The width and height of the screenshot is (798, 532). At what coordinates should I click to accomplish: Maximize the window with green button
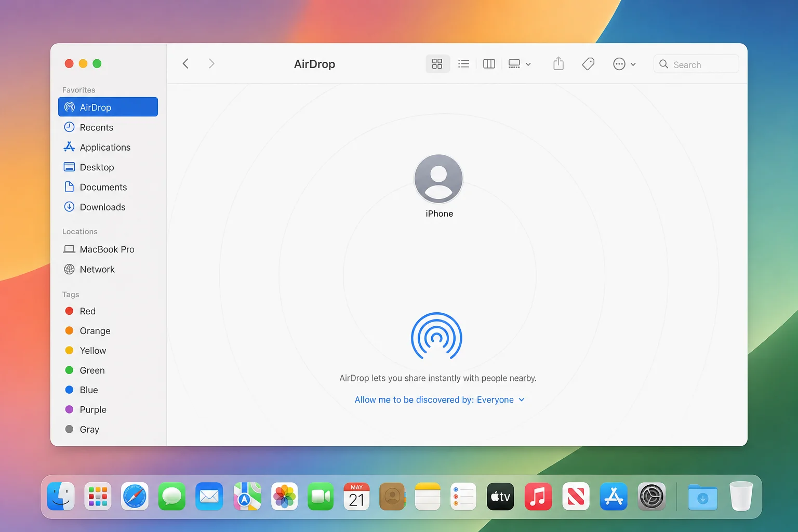pyautogui.click(x=97, y=63)
